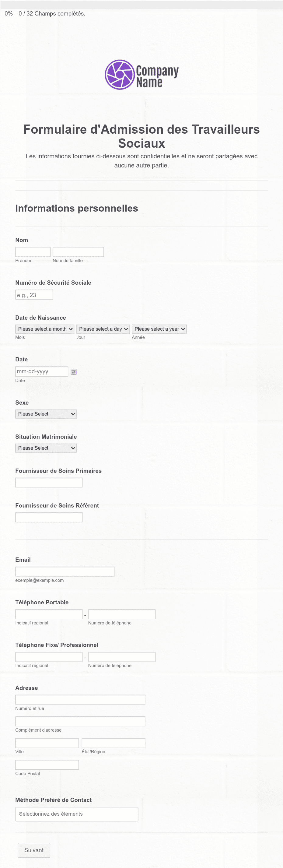This screenshot has height=868, width=283.
Task: Focus the Fournisseur de Soins Primaires field
Action: 49,483
